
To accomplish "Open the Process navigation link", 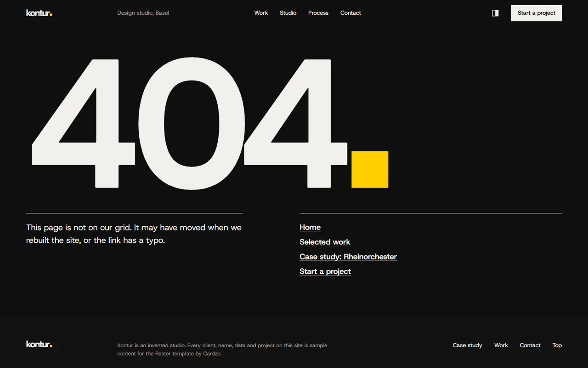I will coord(318,13).
